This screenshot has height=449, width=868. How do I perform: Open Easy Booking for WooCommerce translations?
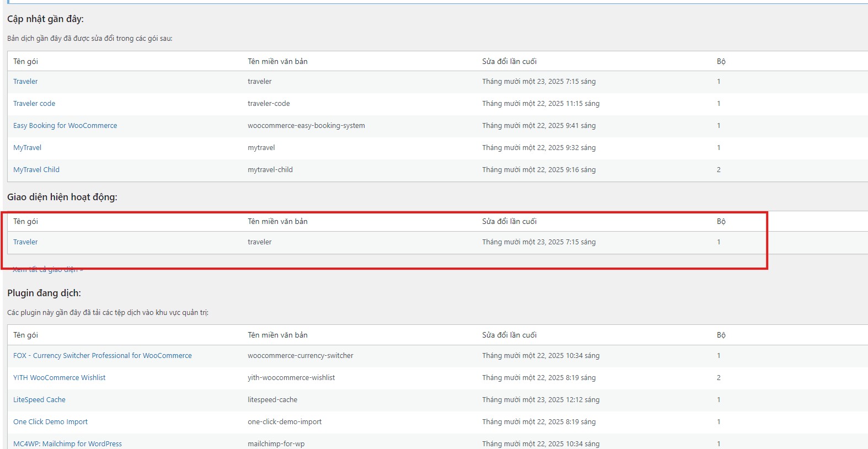pos(65,126)
